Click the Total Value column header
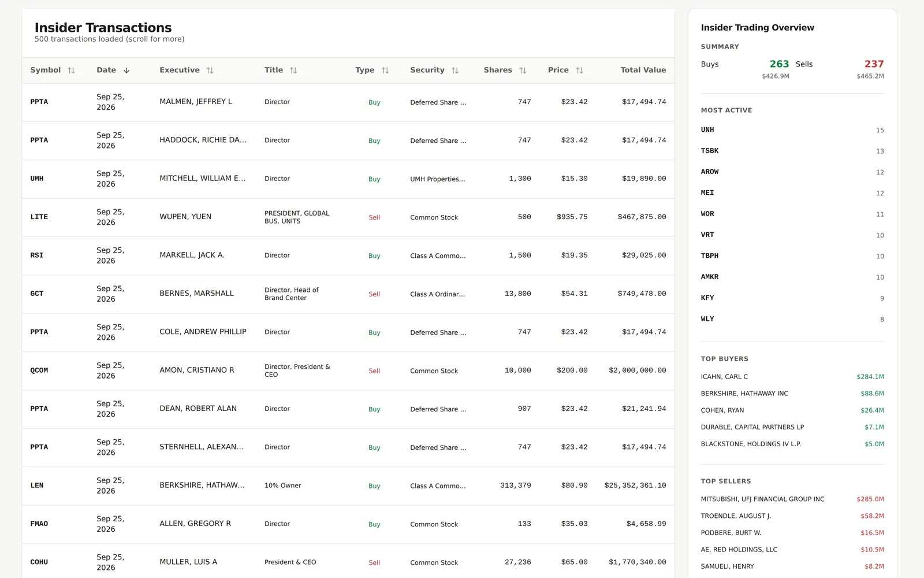 (643, 70)
